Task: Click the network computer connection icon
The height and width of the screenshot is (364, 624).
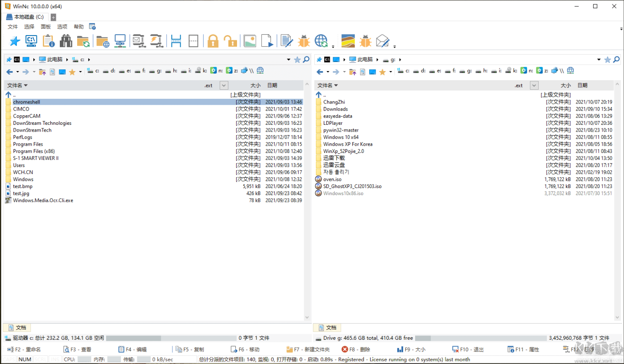Action: [x=120, y=41]
